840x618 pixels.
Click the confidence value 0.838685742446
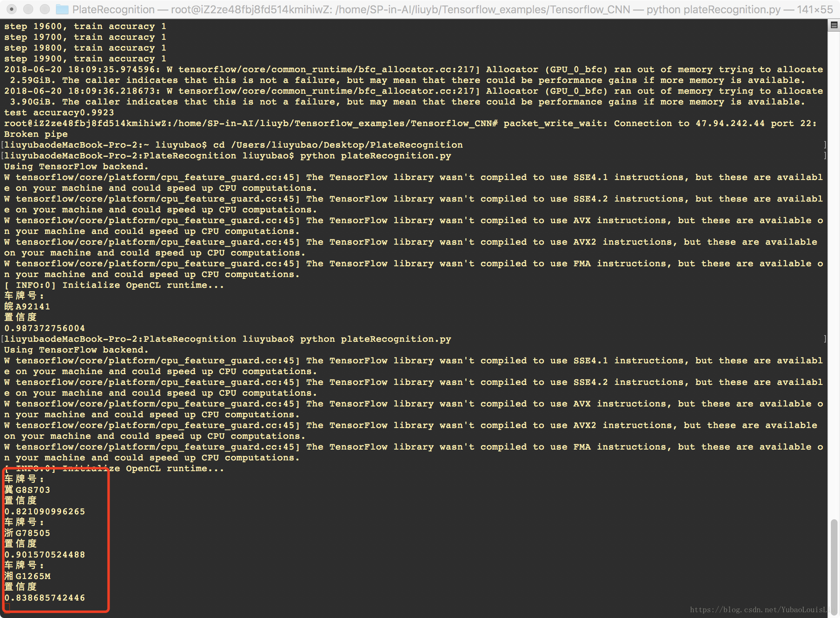(x=44, y=598)
